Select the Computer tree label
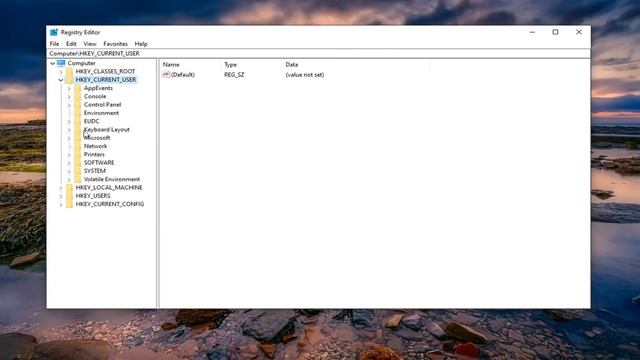The image size is (640, 360). [82, 63]
